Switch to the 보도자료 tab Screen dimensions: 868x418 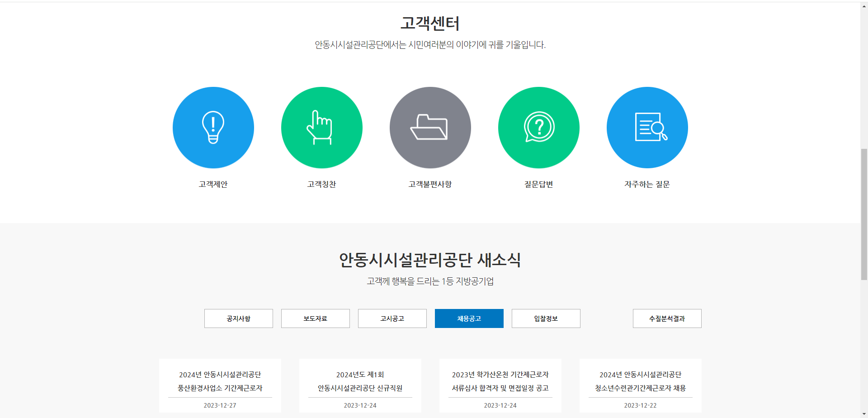316,318
